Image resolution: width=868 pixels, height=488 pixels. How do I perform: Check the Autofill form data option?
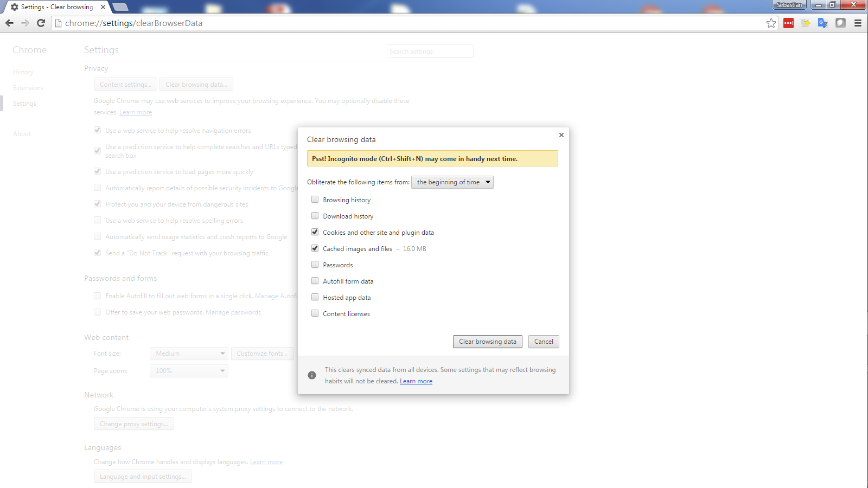(x=315, y=281)
